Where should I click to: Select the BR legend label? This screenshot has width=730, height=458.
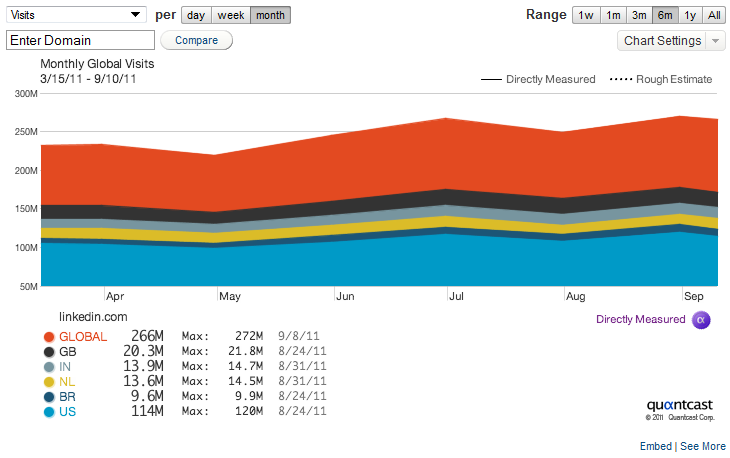pyautogui.click(x=68, y=397)
